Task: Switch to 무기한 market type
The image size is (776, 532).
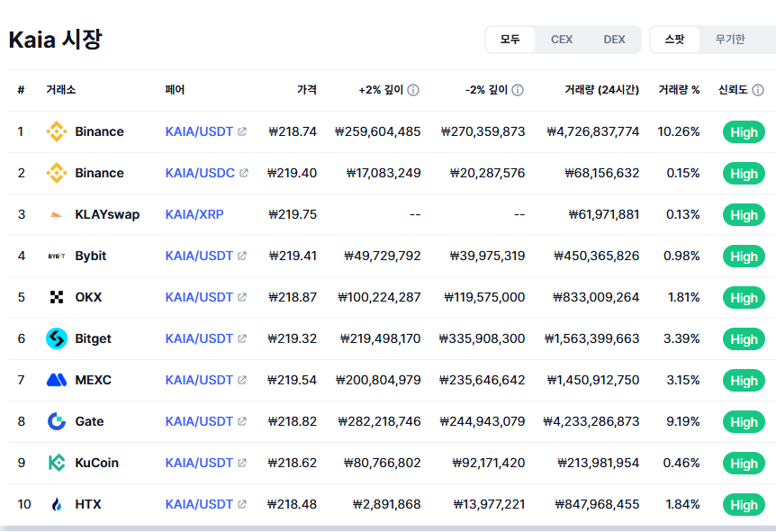Action: (730, 40)
